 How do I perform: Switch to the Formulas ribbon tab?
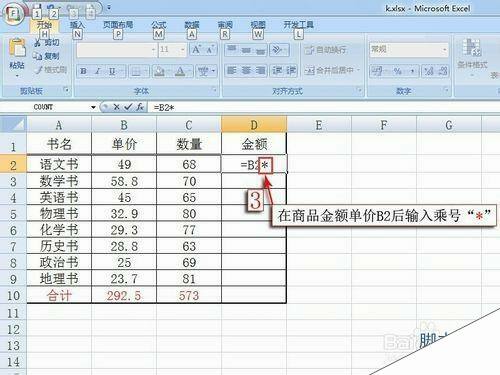click(x=159, y=25)
